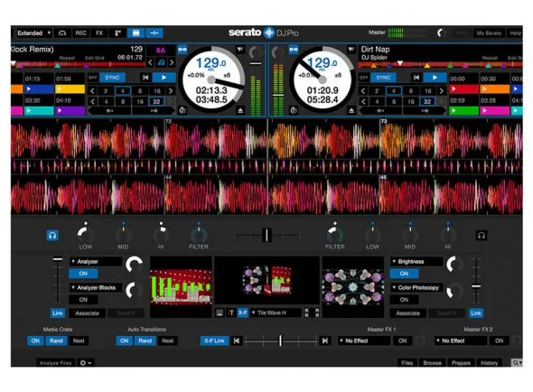Trigger right deck loop roll right arrow

[x=425, y=110]
